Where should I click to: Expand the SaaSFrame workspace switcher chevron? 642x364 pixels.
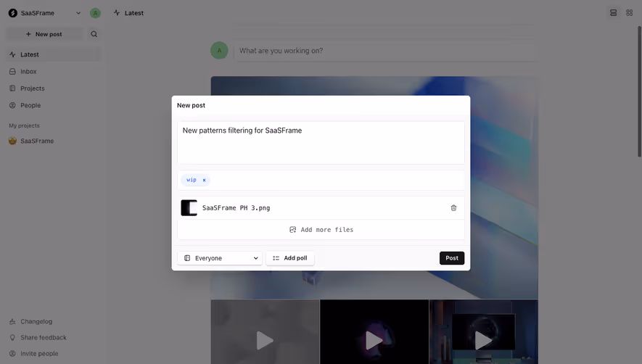pos(78,13)
